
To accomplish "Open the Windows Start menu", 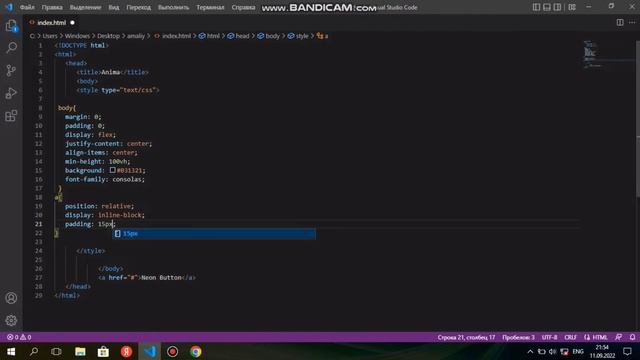I will pos(11,351).
